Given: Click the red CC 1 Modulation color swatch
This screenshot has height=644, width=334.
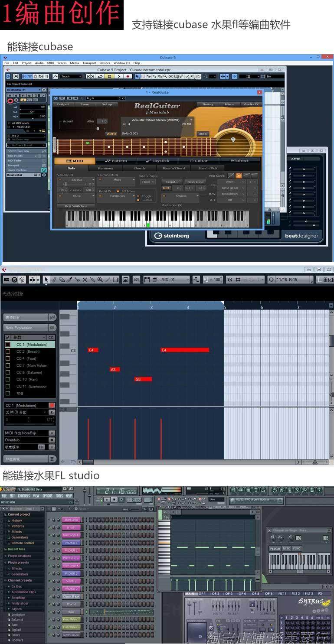Looking at the screenshot, I should tap(52, 405).
